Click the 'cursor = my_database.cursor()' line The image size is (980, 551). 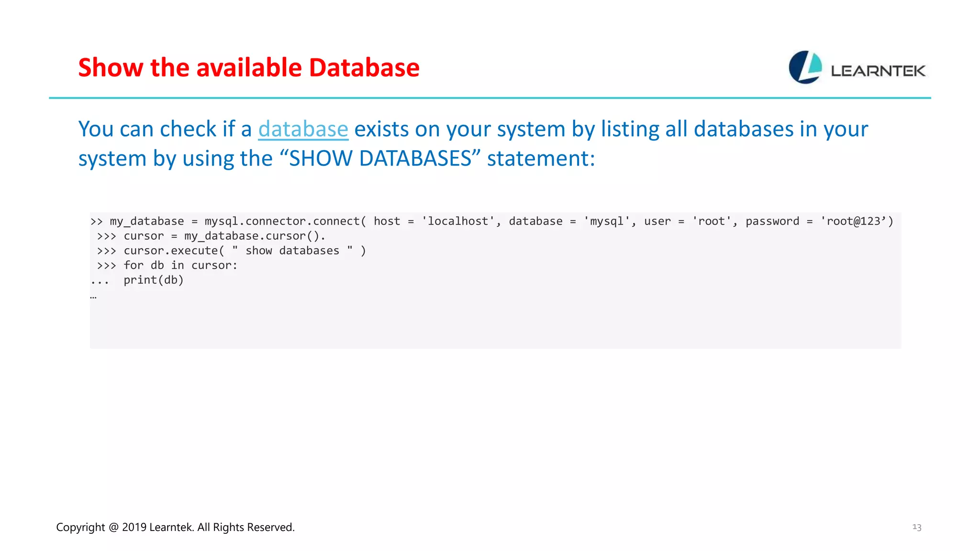pos(211,236)
